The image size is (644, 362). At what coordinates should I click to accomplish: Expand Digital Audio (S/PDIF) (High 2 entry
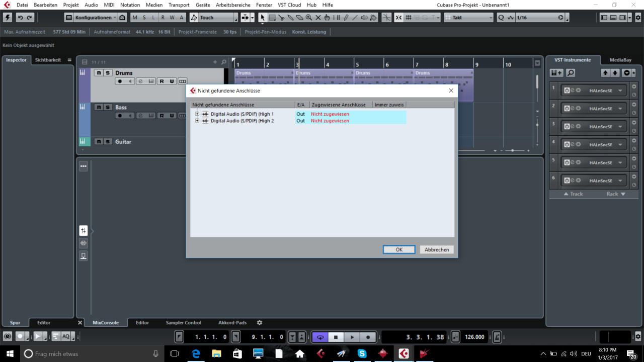197,121
